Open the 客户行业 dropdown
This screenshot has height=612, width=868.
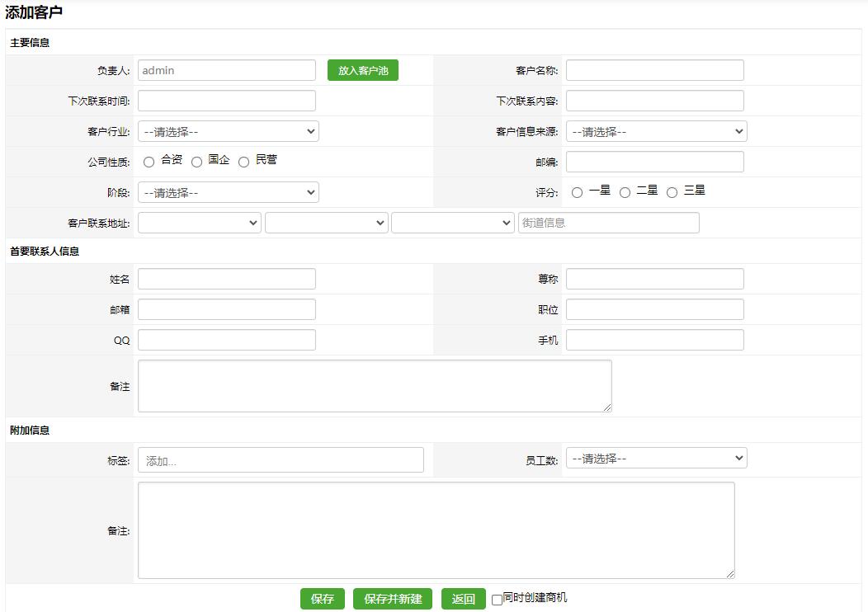tap(228, 131)
